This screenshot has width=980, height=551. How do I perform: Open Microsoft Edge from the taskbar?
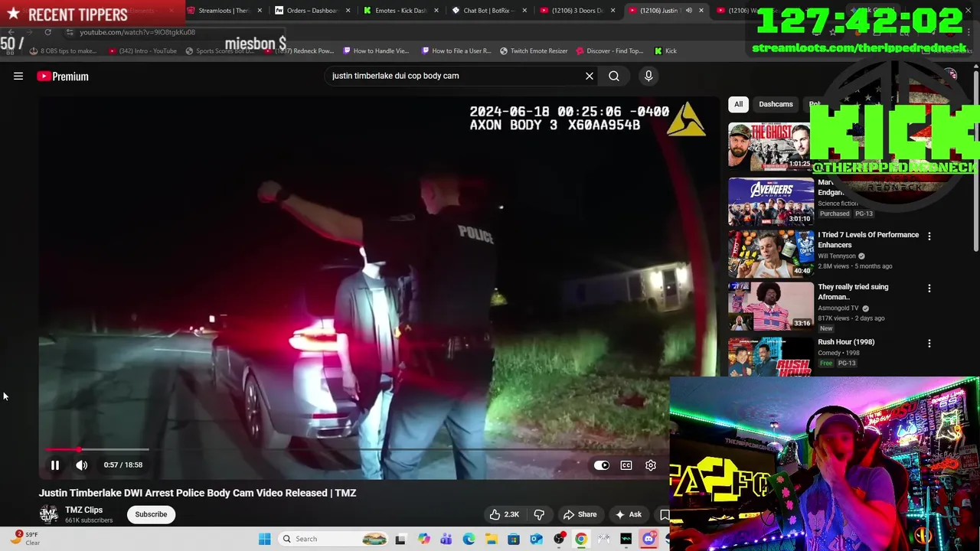(x=469, y=539)
